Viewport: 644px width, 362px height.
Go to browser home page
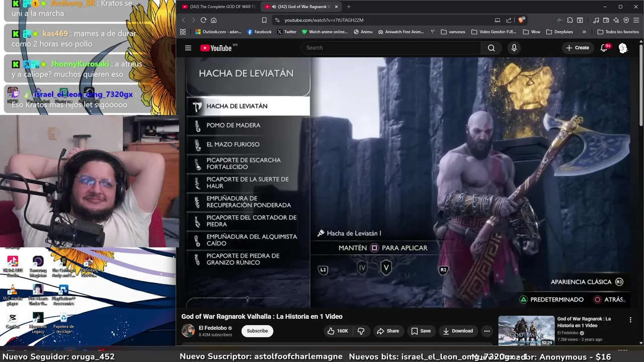tap(213, 20)
